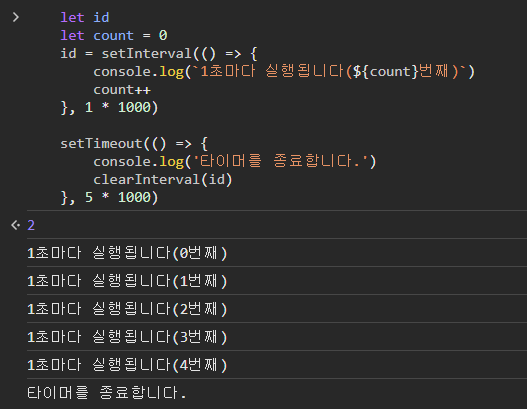Select log output '1초마다 실행됩니다(1번째)'
This screenshot has width=527, height=409.
[127, 281]
